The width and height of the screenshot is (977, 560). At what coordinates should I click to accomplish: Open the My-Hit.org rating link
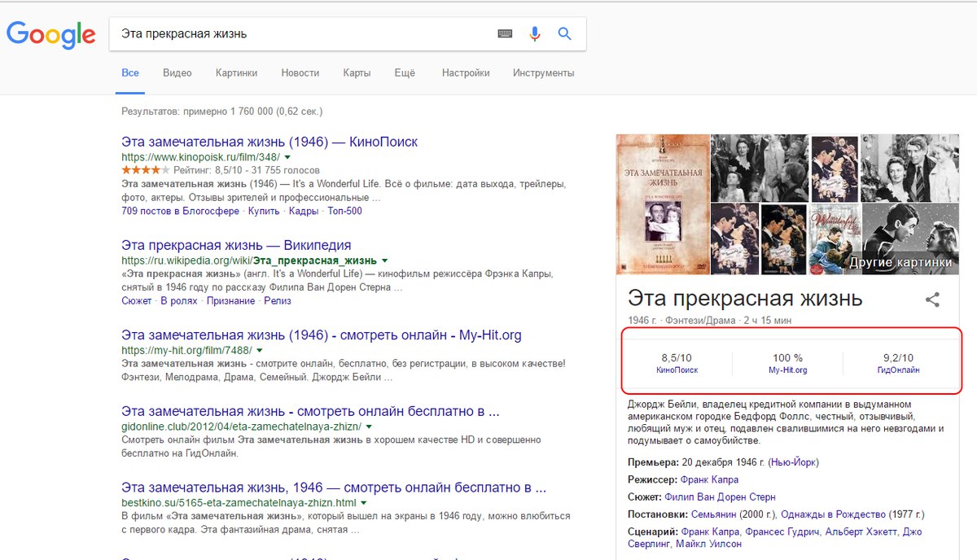coord(787,370)
